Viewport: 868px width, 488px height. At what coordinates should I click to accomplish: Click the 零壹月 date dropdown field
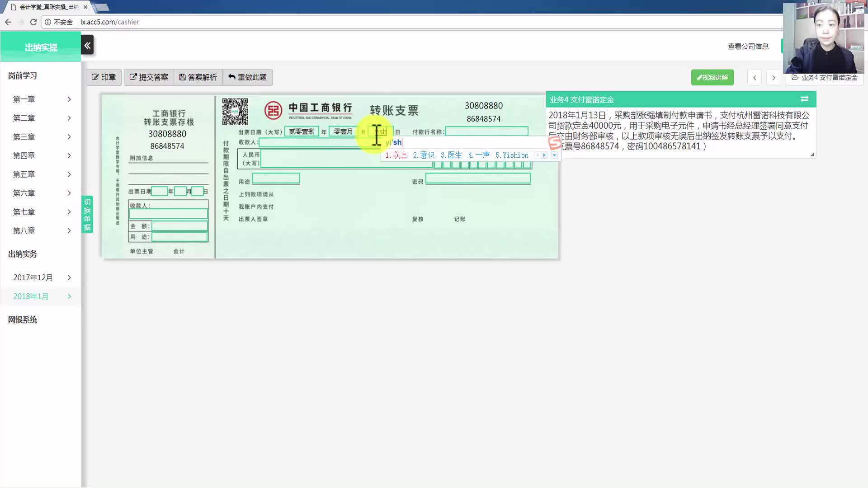[x=344, y=131]
